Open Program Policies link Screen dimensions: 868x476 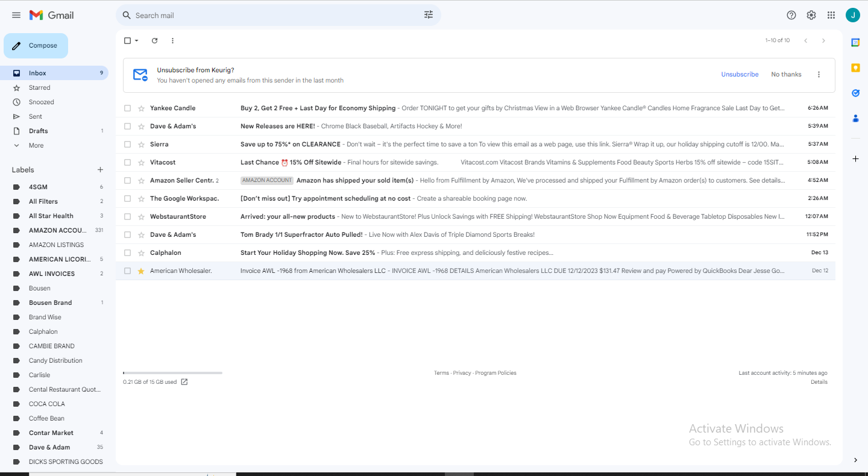coord(495,373)
